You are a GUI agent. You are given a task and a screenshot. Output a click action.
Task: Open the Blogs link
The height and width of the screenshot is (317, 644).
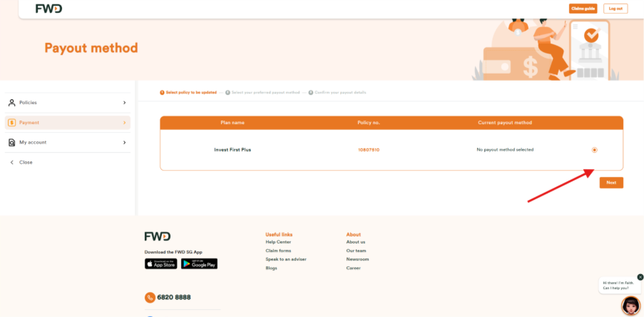[x=271, y=268]
